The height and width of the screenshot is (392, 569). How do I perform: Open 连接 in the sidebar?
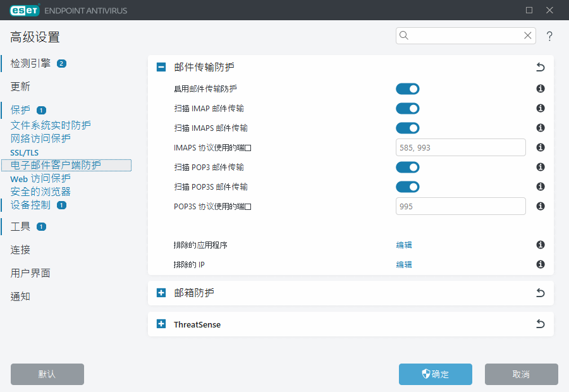pos(20,250)
